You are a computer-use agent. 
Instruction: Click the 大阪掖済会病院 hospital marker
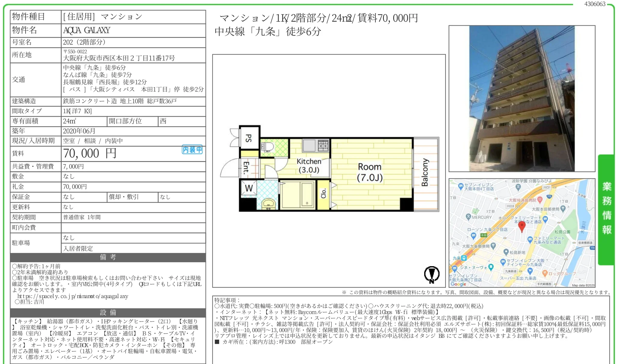click(540, 200)
